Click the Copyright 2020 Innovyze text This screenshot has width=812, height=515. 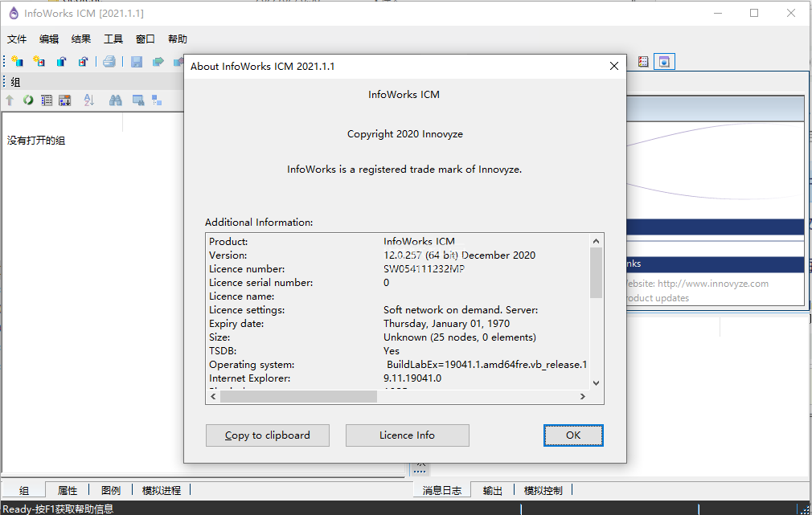coord(405,134)
